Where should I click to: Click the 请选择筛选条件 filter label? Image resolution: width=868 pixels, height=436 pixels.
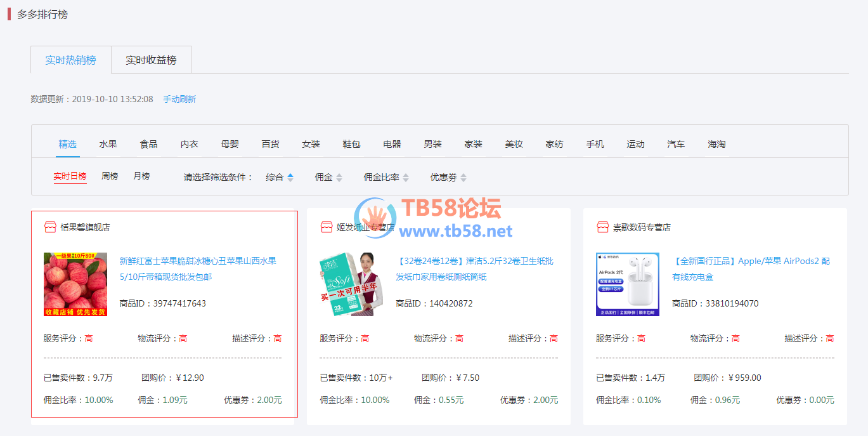pyautogui.click(x=218, y=178)
